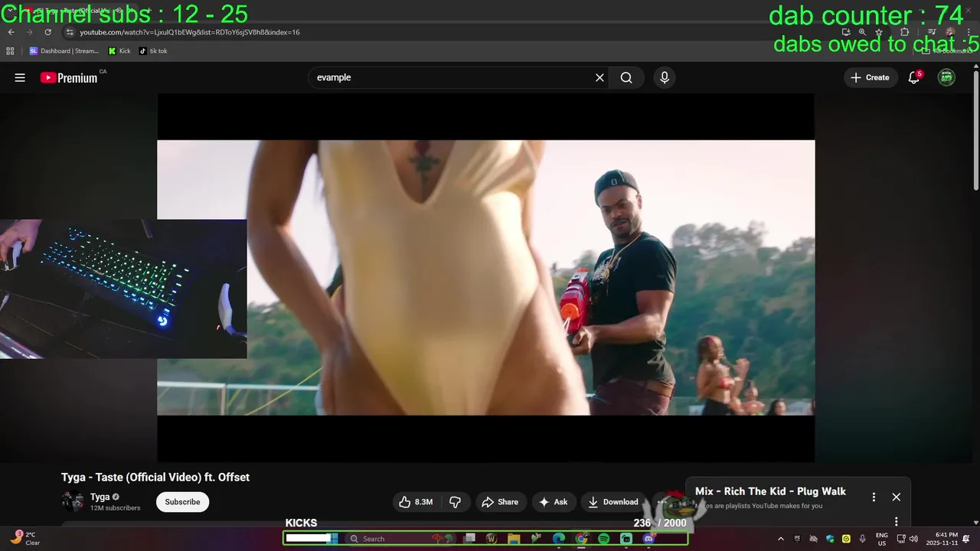The image size is (980, 551).
Task: Open Spotify from the taskbar
Action: pos(603,539)
